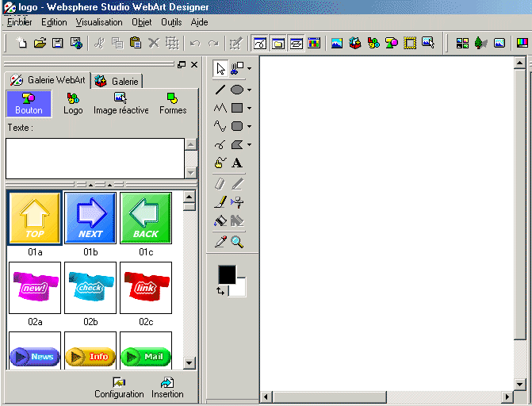Select the magnifying glass zoom tool
532x406 pixels.
click(x=237, y=242)
